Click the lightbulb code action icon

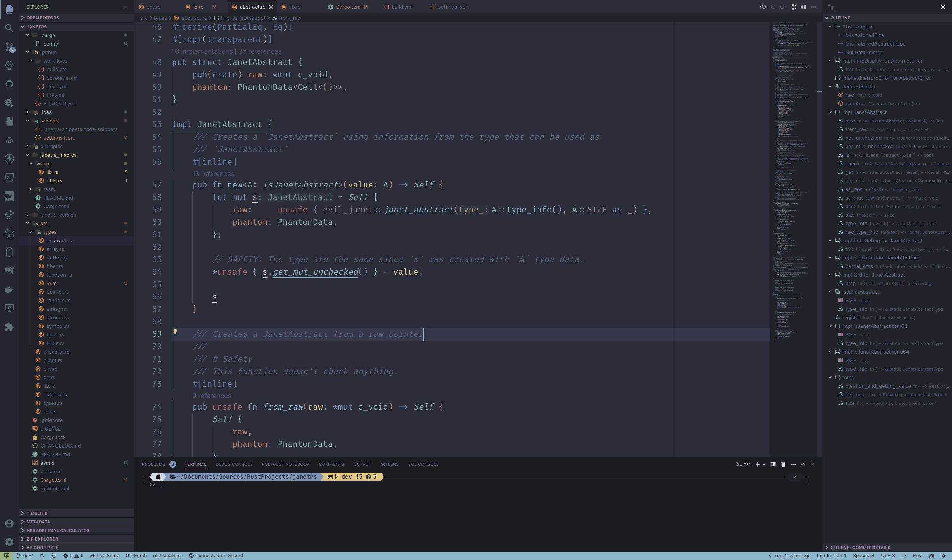175,332
